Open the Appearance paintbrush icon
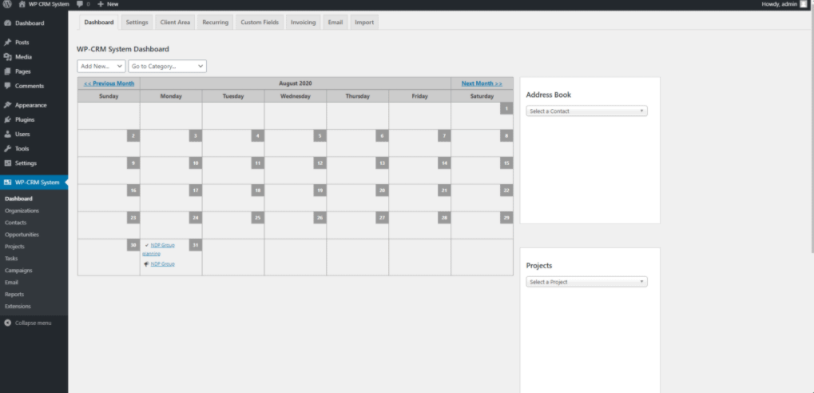Screen dimensions: 814x393 pyautogui.click(x=7, y=105)
